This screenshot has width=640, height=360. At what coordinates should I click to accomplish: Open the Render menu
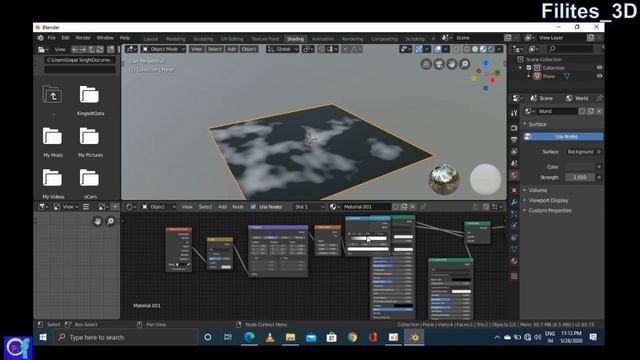click(x=83, y=38)
